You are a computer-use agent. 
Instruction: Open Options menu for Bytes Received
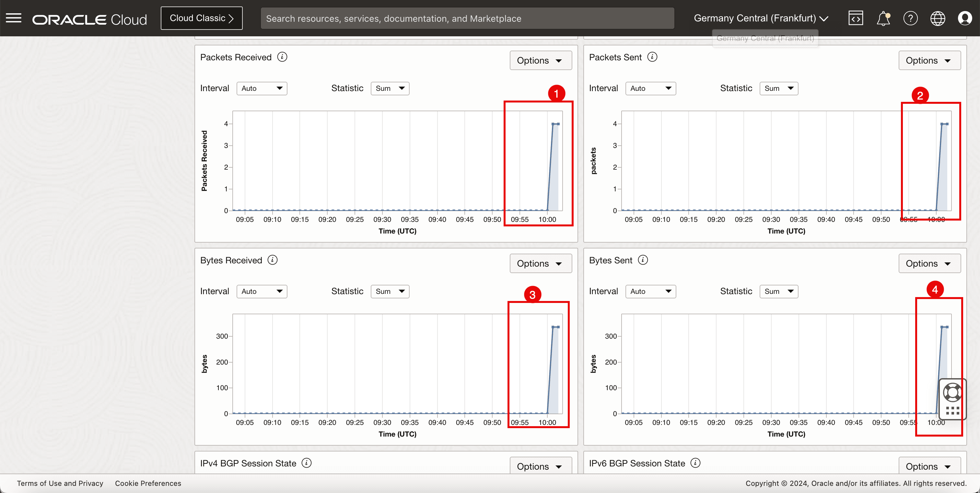(x=540, y=263)
